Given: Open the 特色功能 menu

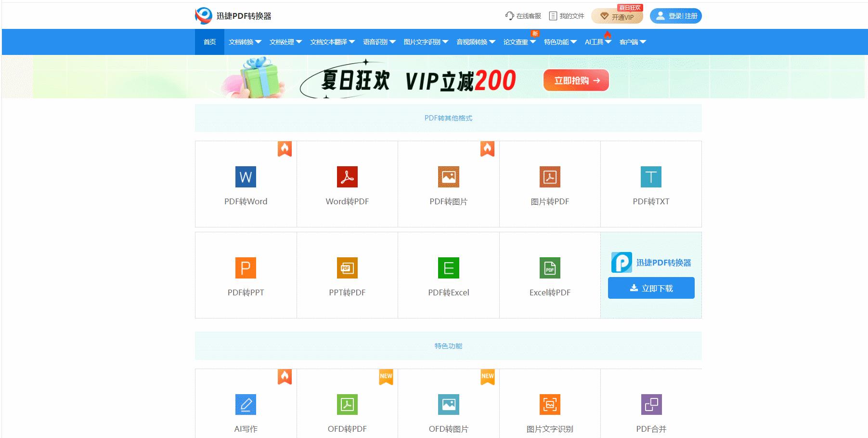Looking at the screenshot, I should click(558, 42).
